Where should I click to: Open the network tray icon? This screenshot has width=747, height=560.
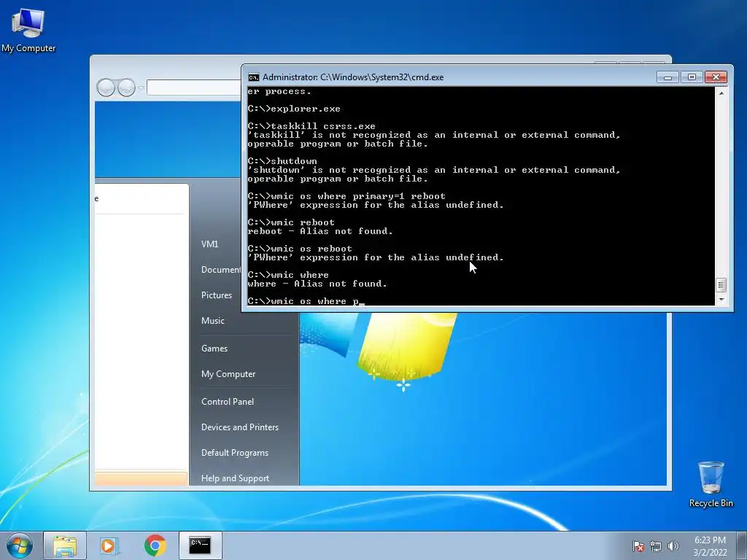coord(656,546)
